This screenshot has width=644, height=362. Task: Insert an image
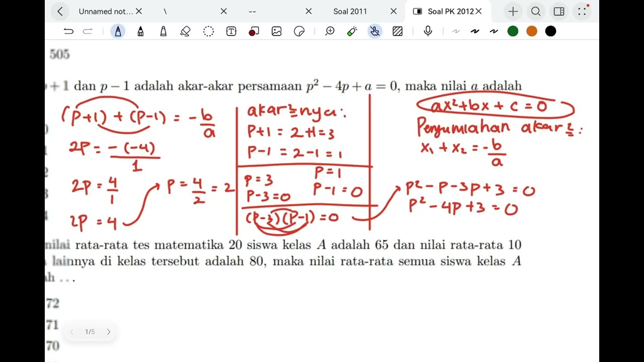(276, 31)
